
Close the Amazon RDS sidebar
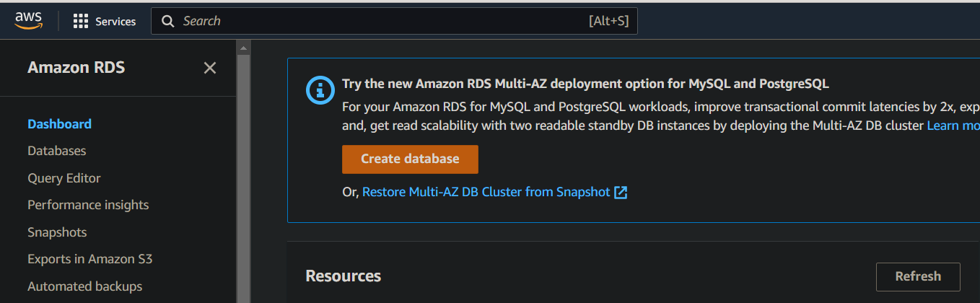[x=210, y=68]
